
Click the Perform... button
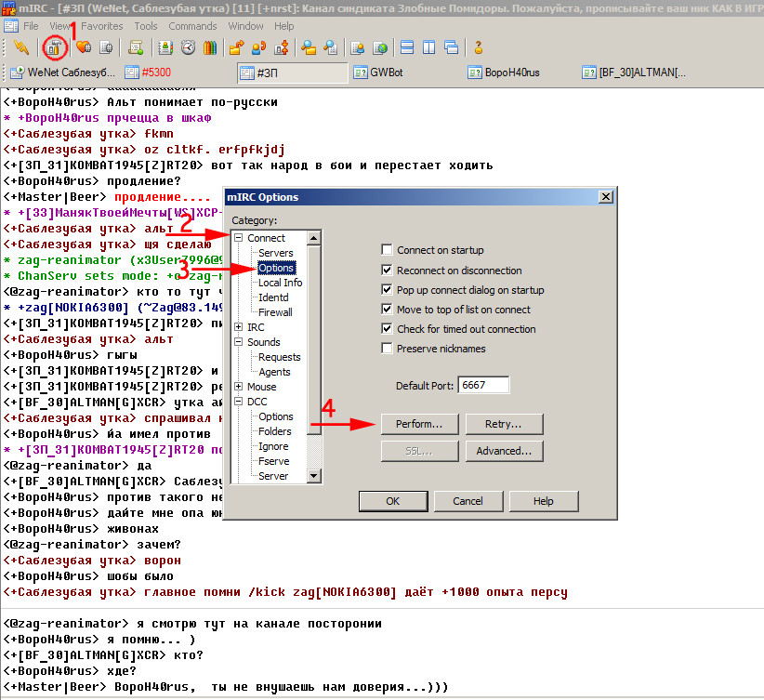(419, 424)
